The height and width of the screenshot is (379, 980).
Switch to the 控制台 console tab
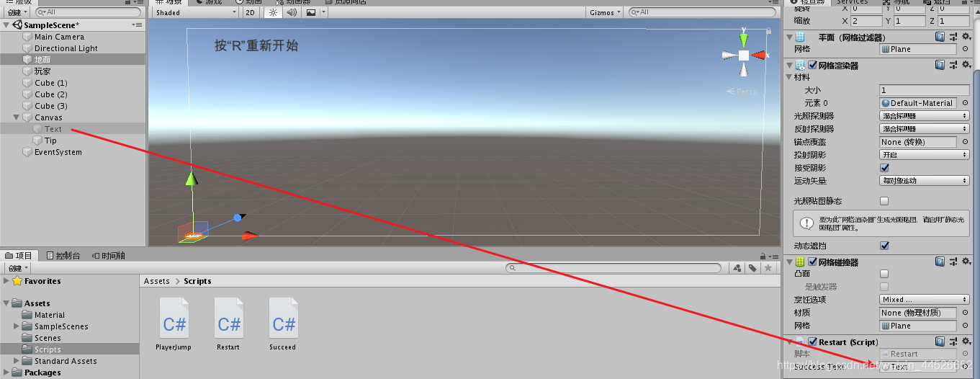click(x=62, y=255)
